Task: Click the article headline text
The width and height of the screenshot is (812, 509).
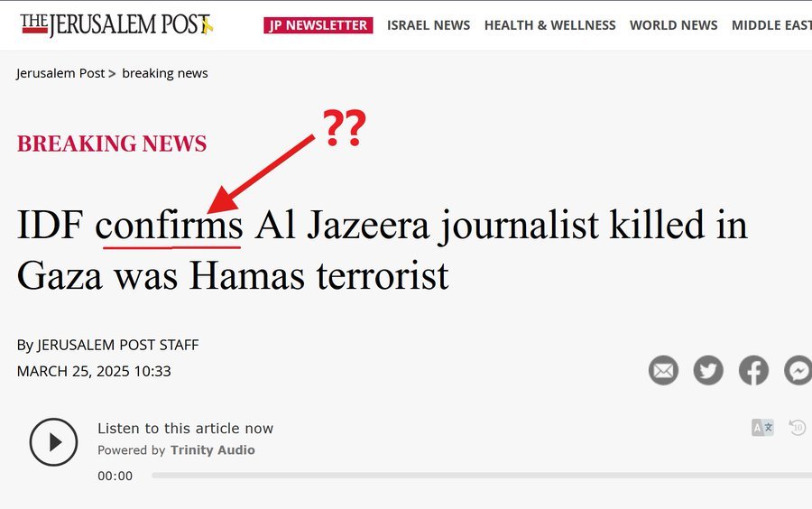Action: [383, 250]
